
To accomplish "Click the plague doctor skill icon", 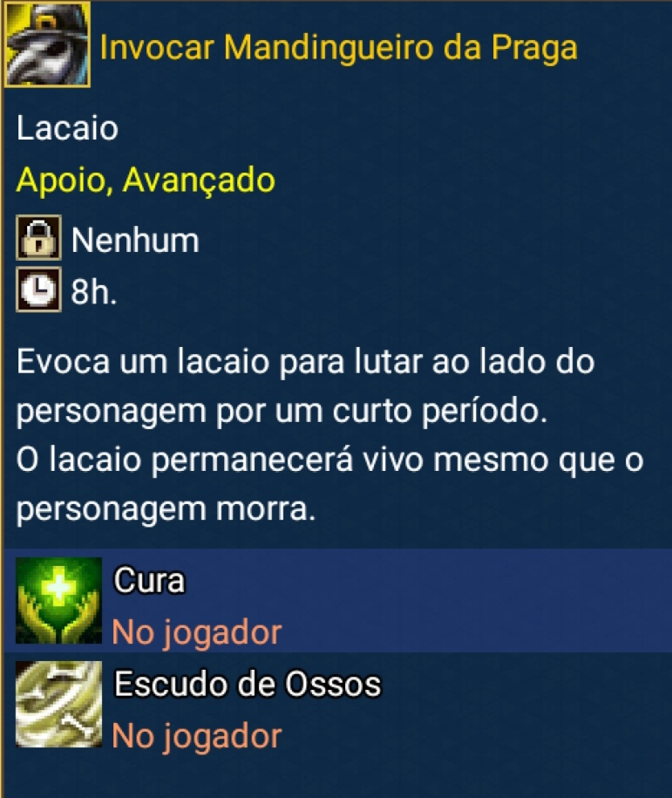I will point(47,44).
